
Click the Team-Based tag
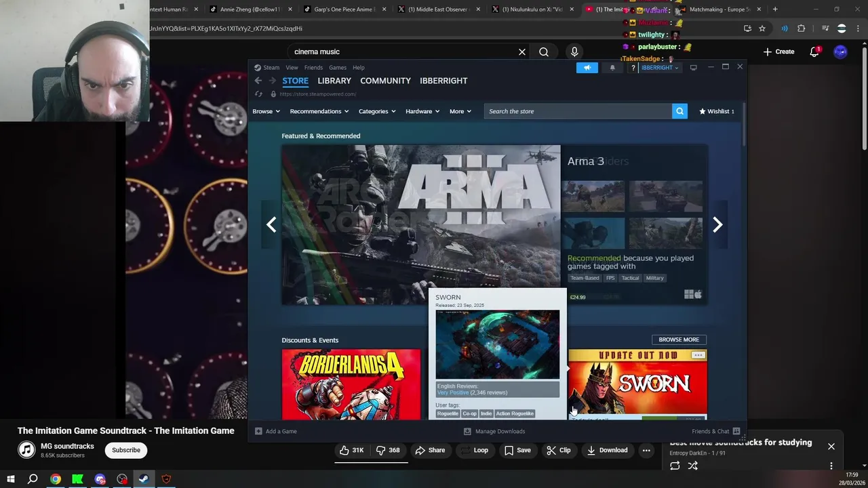point(585,278)
